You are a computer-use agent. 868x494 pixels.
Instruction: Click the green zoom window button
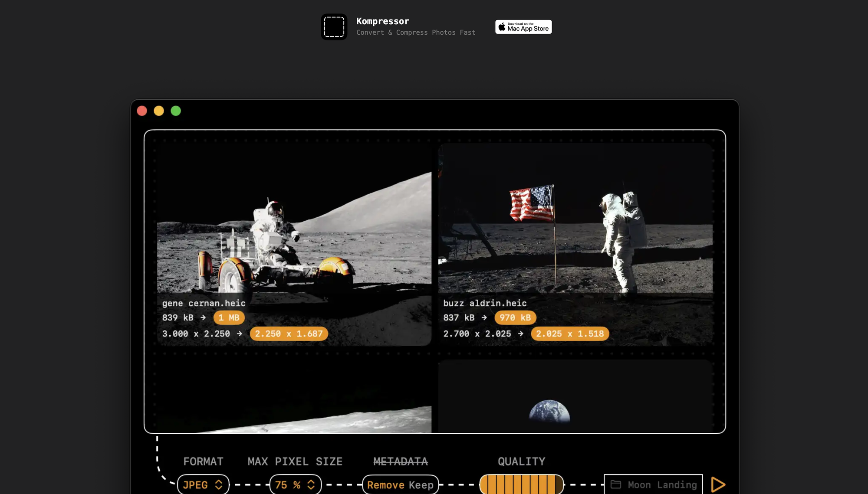coord(176,111)
